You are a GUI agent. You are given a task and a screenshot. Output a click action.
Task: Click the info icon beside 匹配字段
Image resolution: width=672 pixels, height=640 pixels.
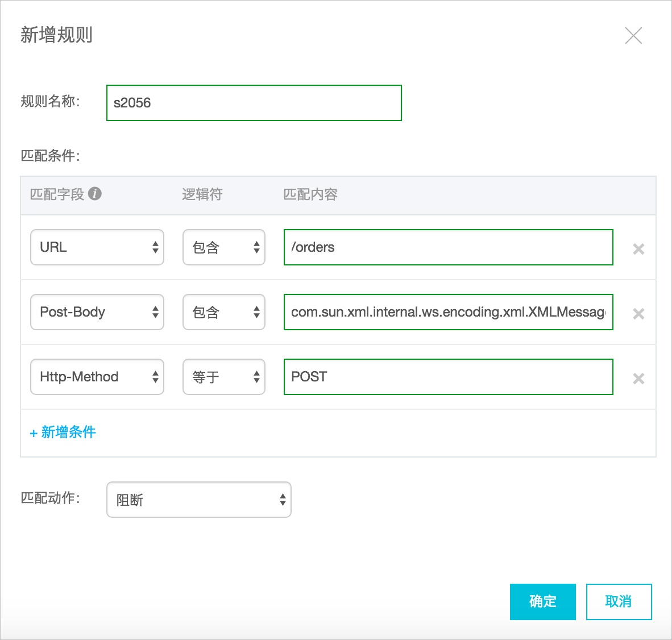point(96,194)
